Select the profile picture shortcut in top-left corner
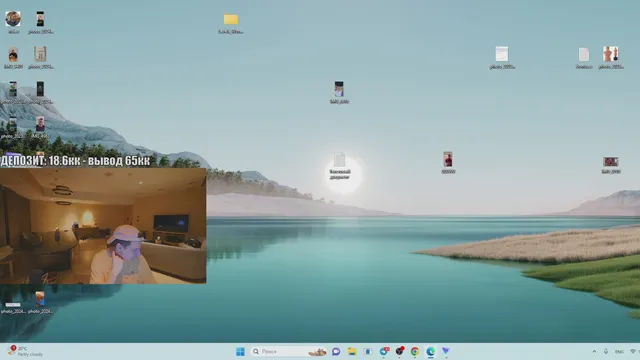 point(13,22)
